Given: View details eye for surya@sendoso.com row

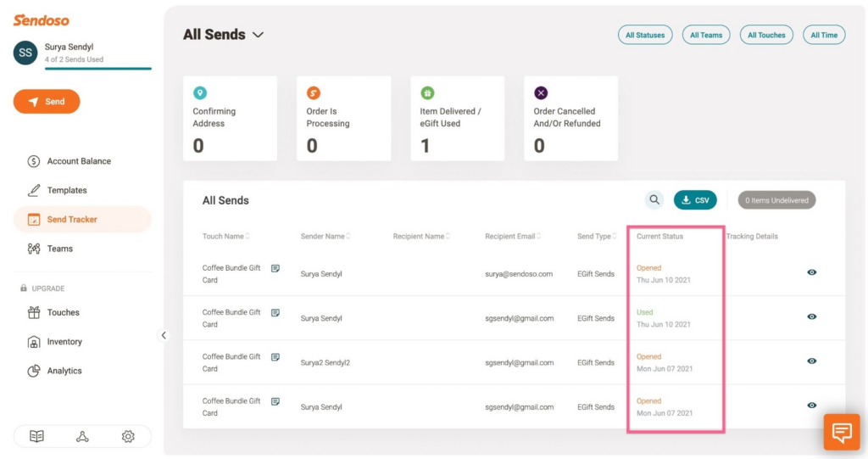Looking at the screenshot, I should 811,272.
